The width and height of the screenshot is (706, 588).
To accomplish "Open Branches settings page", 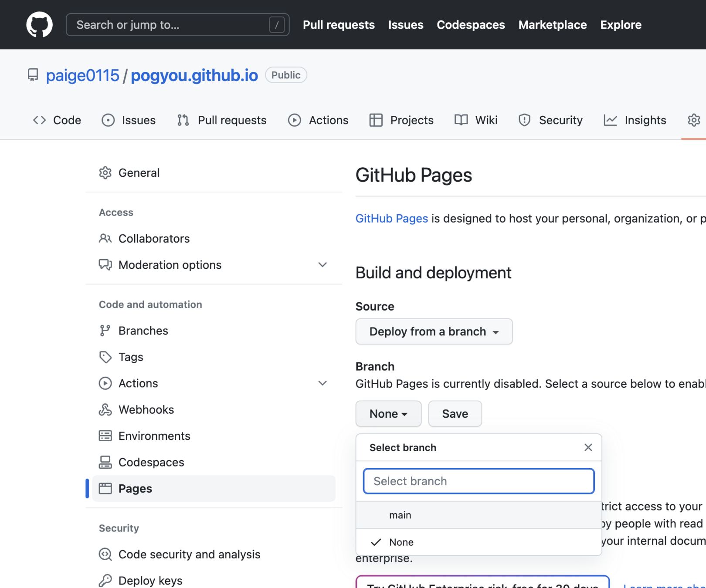I will tap(214, 331).
